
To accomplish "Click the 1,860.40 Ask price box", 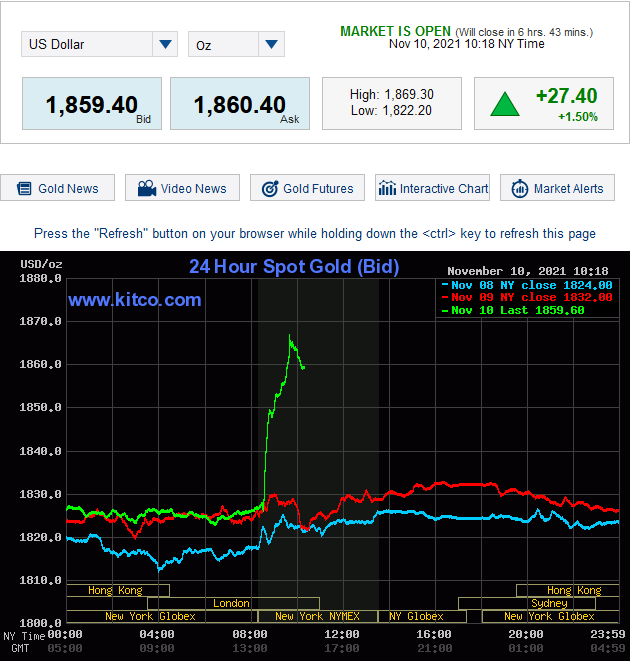I will [240, 104].
